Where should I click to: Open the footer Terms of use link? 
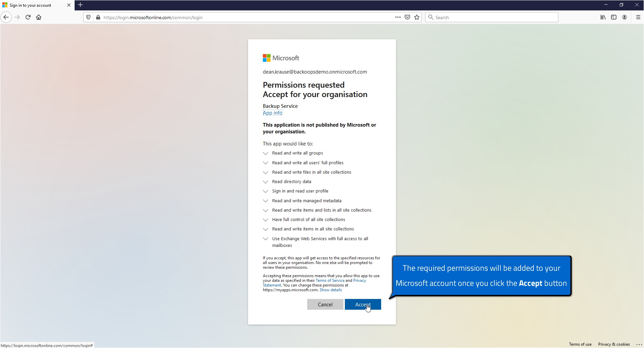point(580,344)
